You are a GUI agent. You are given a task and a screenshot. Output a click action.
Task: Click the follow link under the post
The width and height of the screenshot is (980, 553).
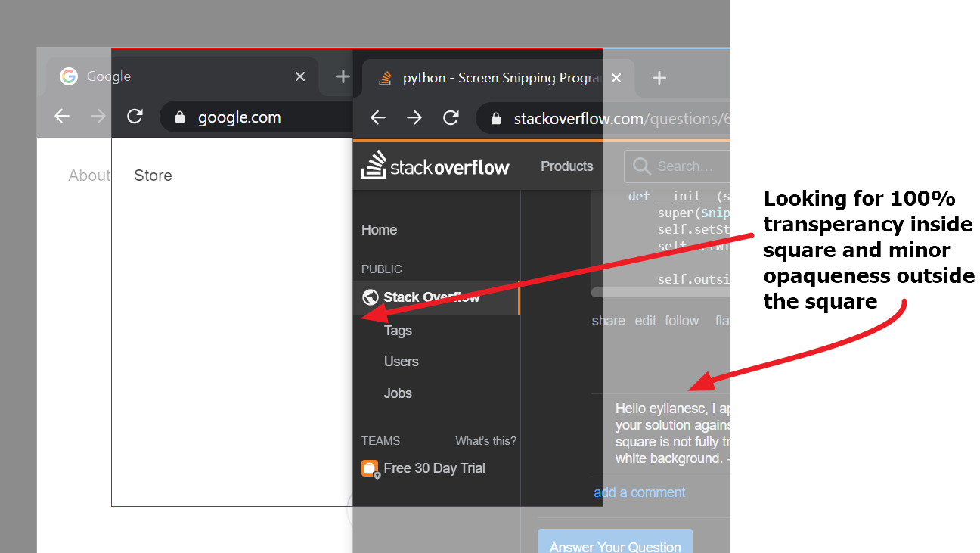(682, 321)
